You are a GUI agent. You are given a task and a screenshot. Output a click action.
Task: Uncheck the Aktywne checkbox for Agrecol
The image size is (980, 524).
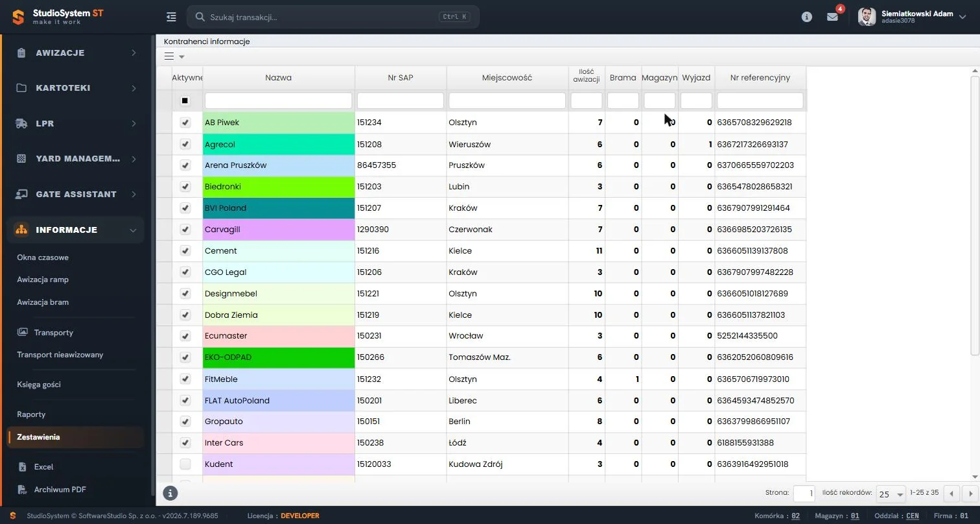[185, 144]
